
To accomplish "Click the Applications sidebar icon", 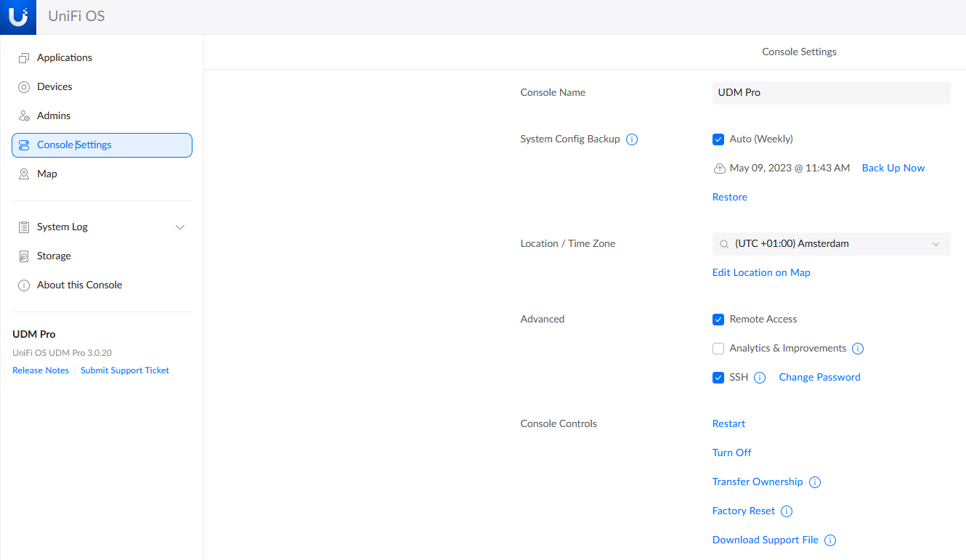I will coord(24,58).
